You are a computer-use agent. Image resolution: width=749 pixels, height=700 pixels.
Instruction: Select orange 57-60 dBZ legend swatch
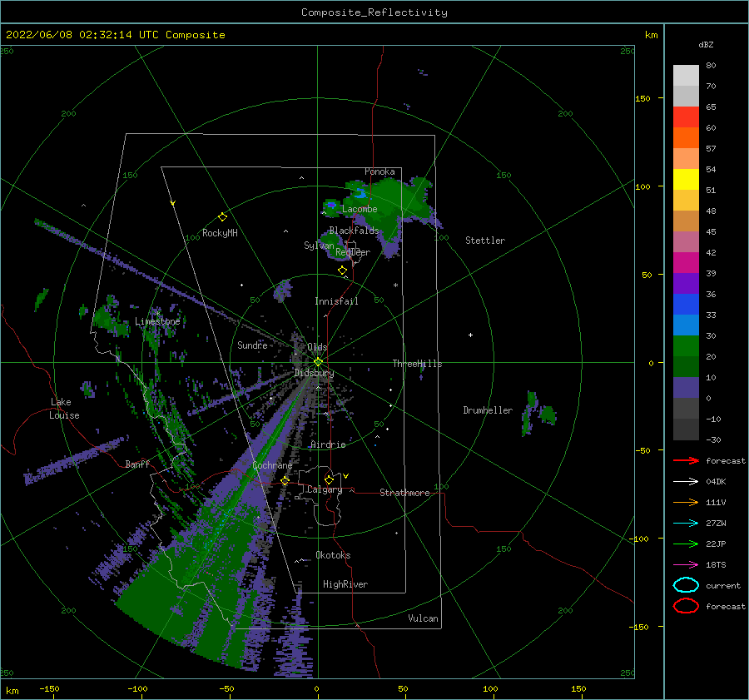pos(686,138)
